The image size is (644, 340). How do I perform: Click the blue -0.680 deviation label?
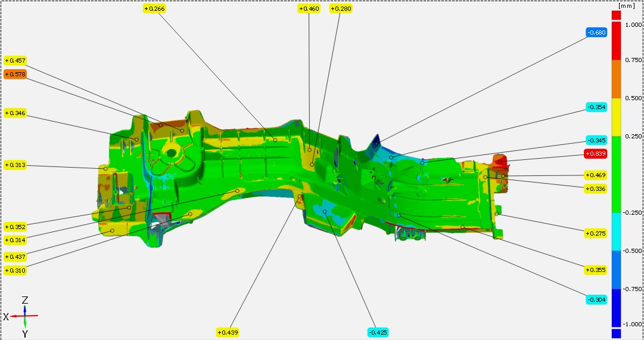click(596, 33)
